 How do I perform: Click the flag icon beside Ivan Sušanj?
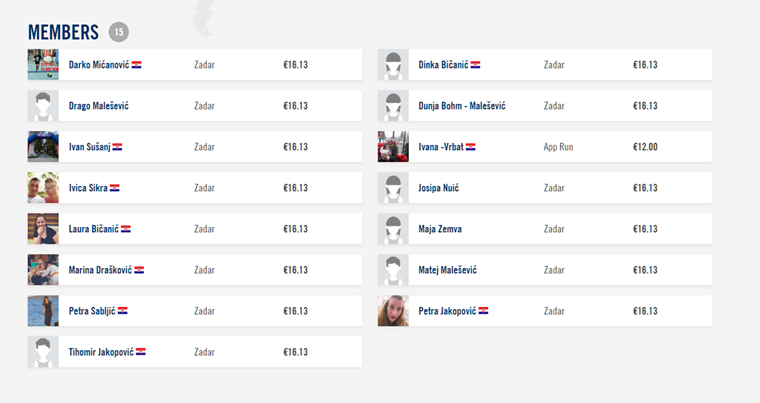pyautogui.click(x=117, y=146)
